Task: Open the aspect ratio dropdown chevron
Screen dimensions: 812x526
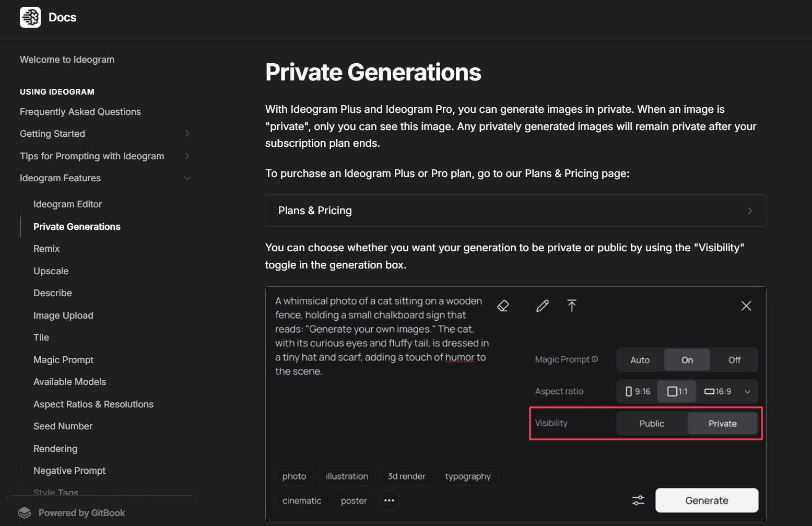Action: coord(748,391)
